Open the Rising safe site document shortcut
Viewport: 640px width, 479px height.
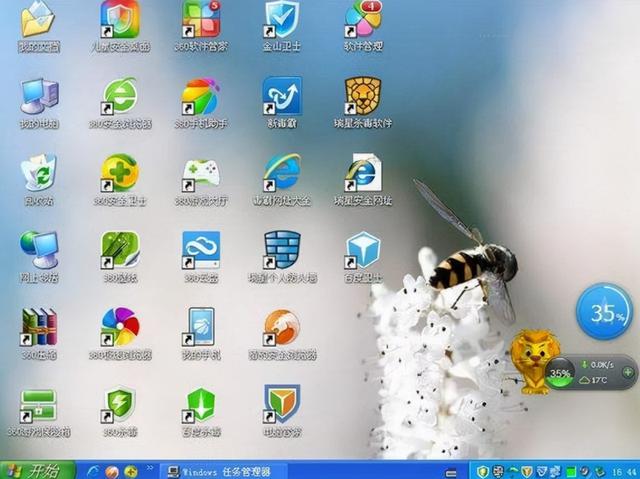363,173
